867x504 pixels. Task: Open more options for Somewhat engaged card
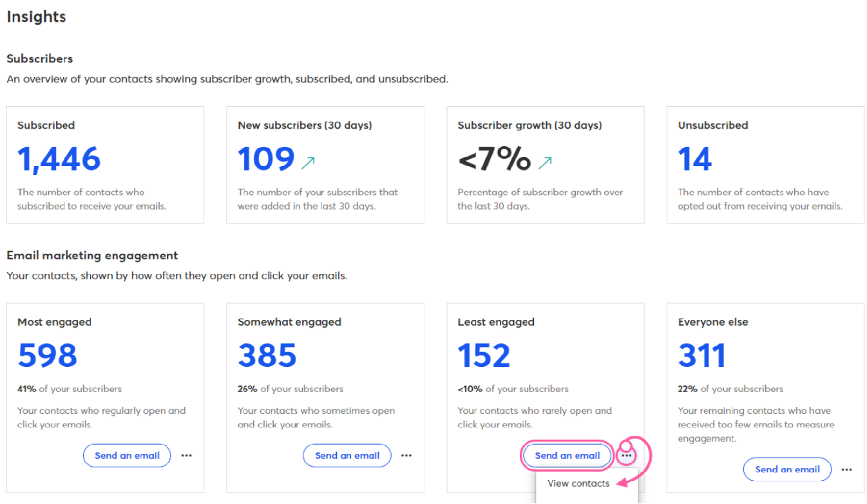pyautogui.click(x=406, y=455)
